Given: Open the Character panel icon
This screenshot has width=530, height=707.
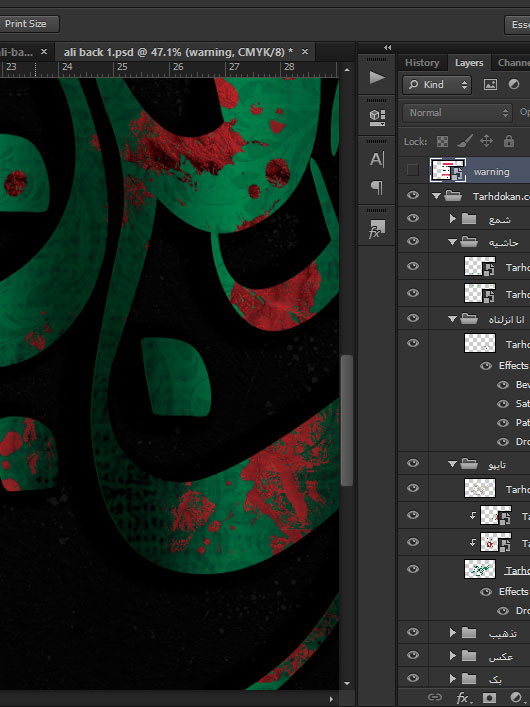Looking at the screenshot, I should (x=377, y=159).
